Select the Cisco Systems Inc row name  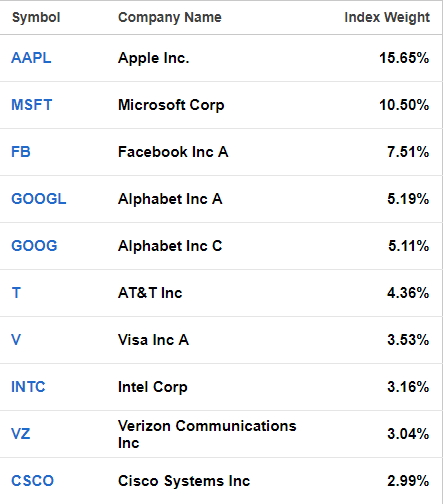pos(184,481)
